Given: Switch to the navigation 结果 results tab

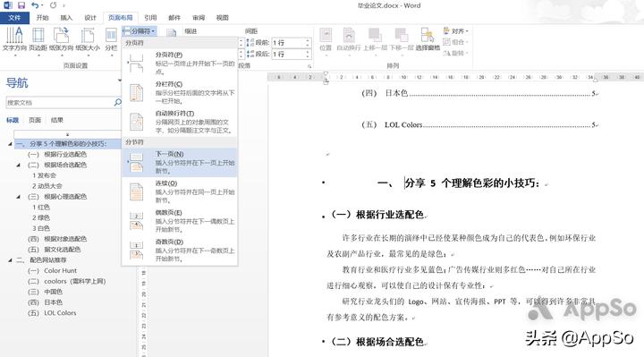Looking at the screenshot, I should (57, 120).
